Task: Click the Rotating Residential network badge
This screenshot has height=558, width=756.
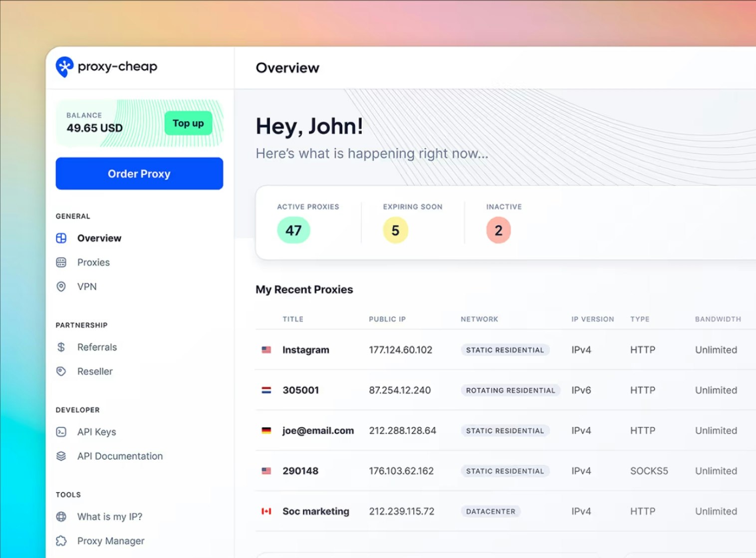Action: click(510, 390)
